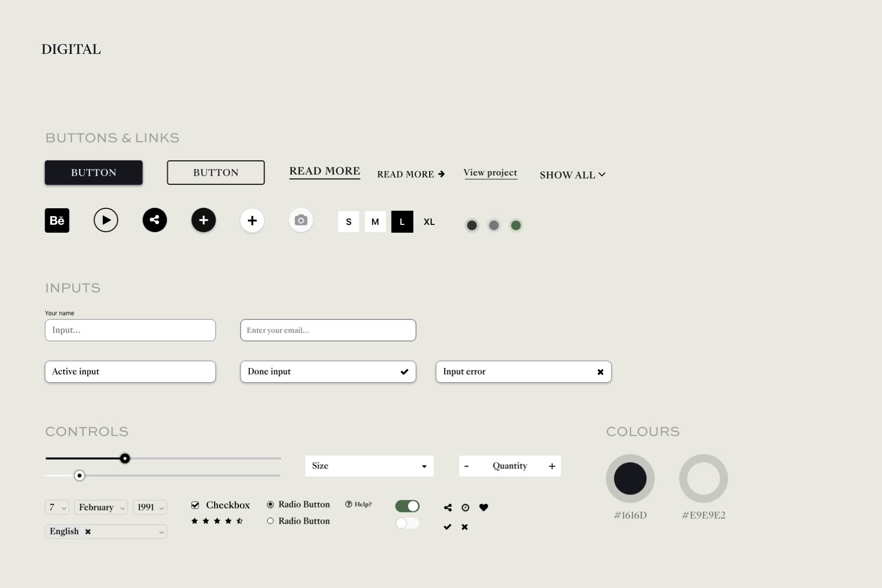
Task: Click the small share icon beside the clock
Action: point(448,508)
